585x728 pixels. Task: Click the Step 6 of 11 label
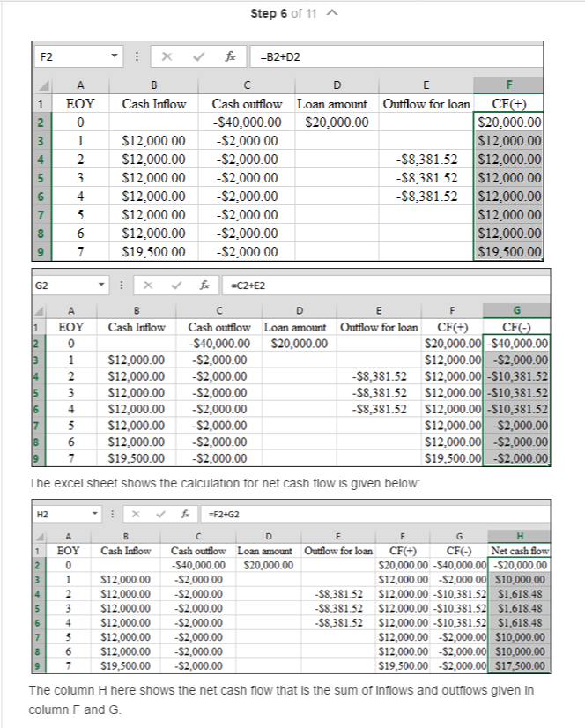click(283, 13)
